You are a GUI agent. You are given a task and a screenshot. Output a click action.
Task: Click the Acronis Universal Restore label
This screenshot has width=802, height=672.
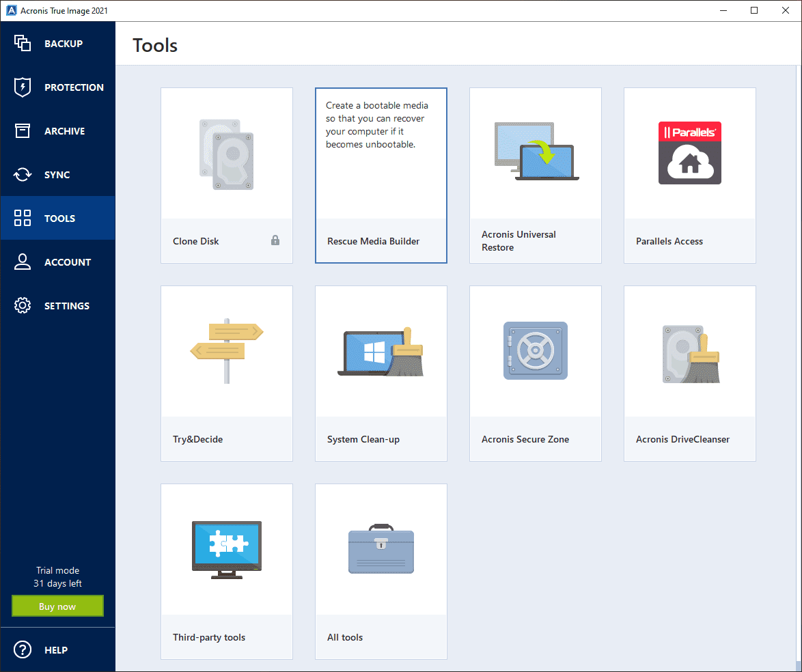[x=518, y=241]
